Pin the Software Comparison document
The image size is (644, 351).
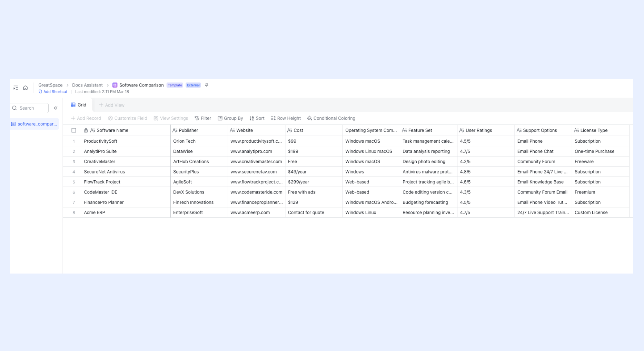[x=207, y=85]
